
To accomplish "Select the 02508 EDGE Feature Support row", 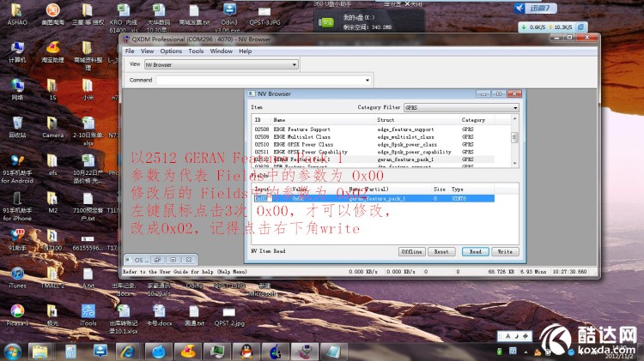I will pos(373,129).
